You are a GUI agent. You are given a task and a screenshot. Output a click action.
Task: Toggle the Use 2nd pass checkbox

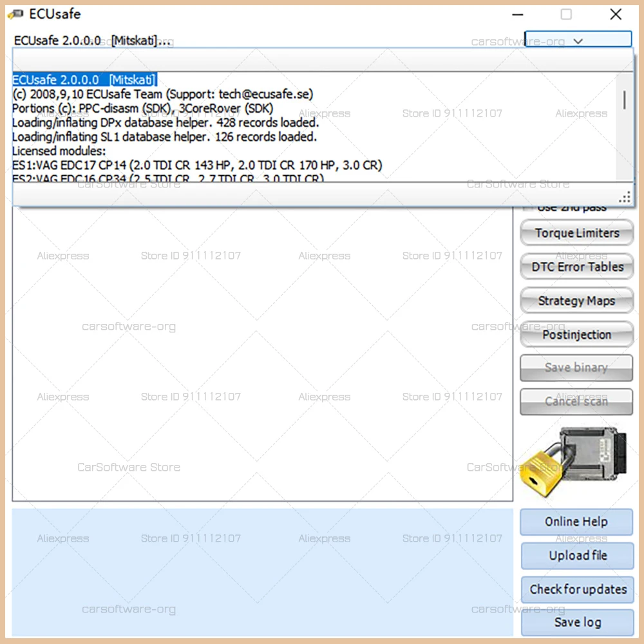528,209
